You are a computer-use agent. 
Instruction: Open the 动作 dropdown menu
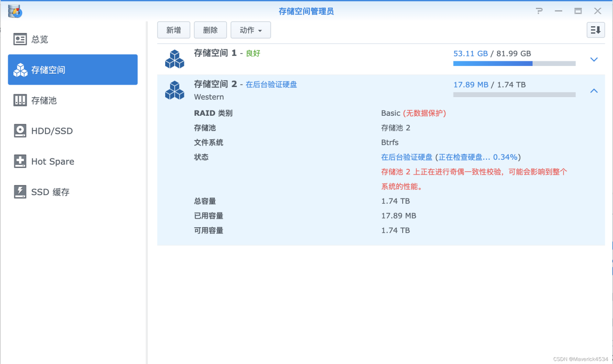250,30
